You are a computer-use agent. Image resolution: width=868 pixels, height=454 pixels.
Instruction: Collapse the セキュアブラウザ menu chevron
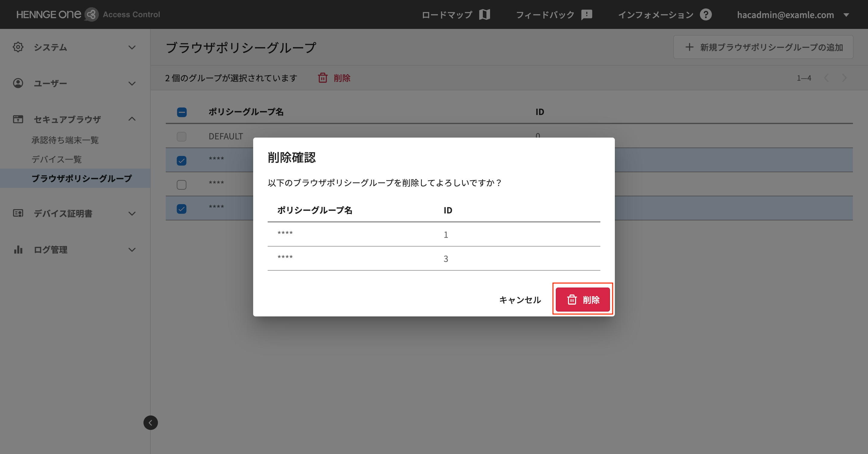pyautogui.click(x=132, y=119)
